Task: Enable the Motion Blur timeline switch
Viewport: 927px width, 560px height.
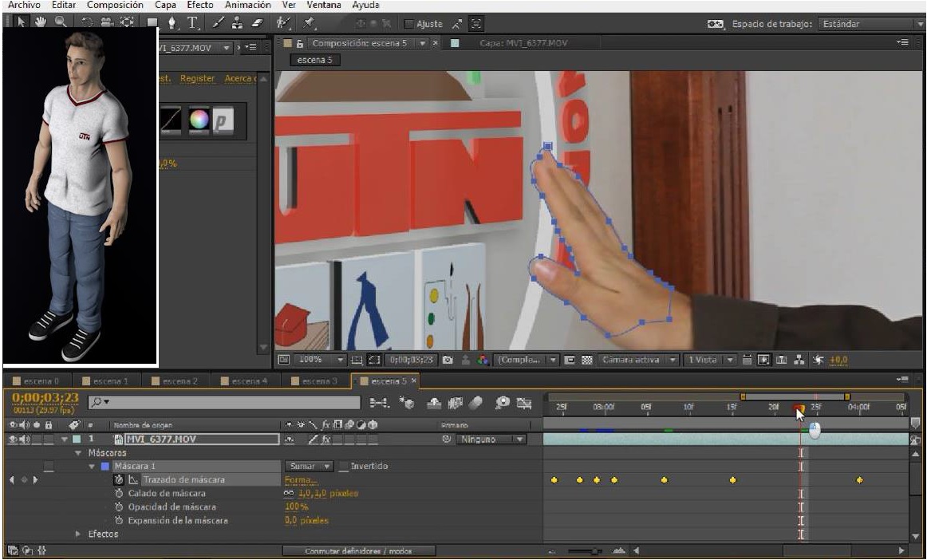Action: [476, 403]
